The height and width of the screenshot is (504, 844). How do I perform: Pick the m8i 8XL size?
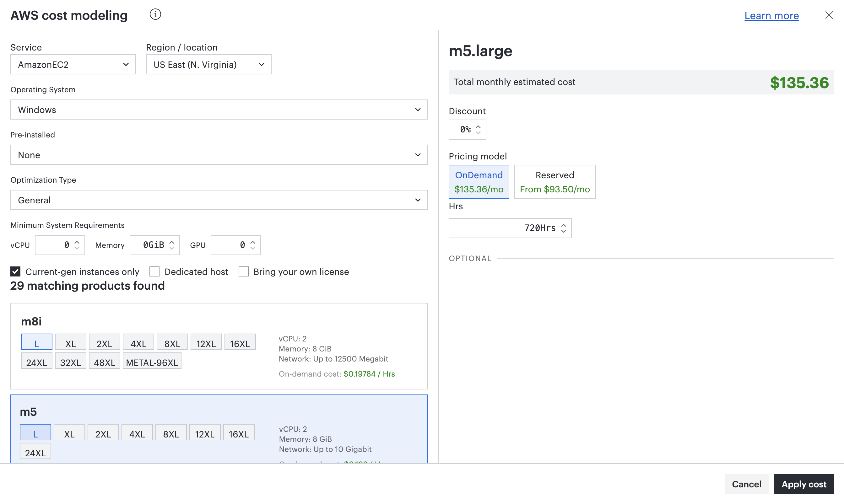click(x=172, y=342)
